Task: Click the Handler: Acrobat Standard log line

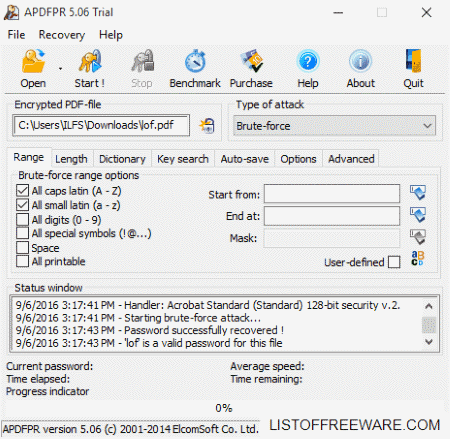Action: 208,305
